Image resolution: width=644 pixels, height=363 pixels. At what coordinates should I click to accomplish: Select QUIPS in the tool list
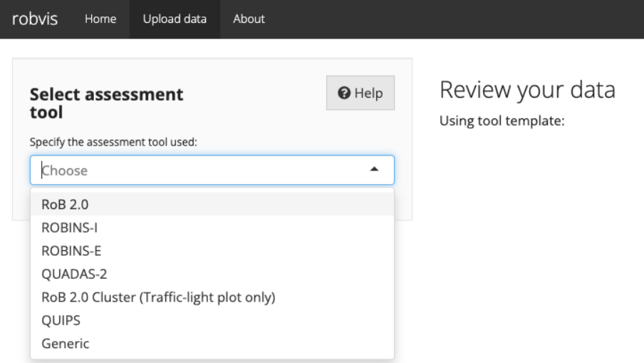212,320
